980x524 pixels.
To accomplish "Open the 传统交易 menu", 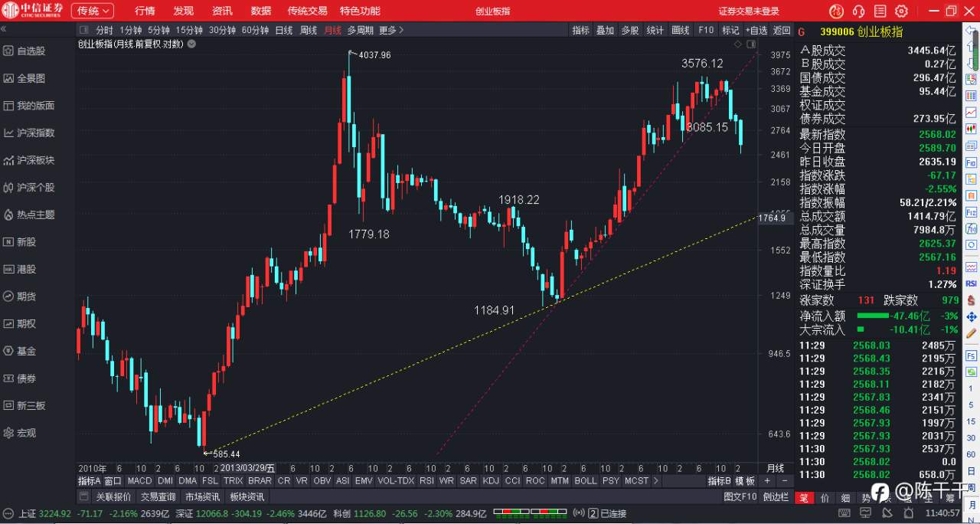I will (x=307, y=11).
